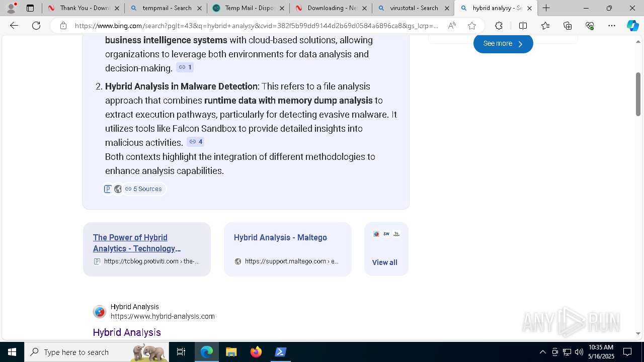Add this page to favorites star
The image size is (644, 362).
[x=471, y=26]
